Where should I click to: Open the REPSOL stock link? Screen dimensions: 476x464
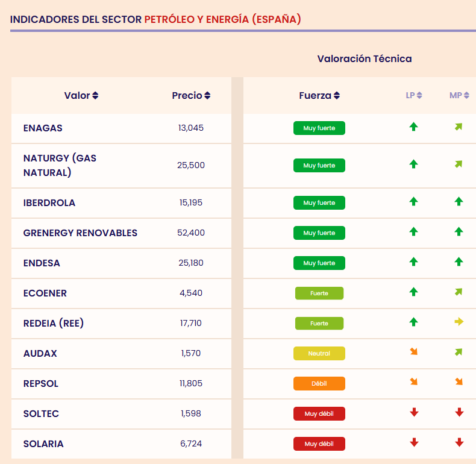[x=41, y=384]
